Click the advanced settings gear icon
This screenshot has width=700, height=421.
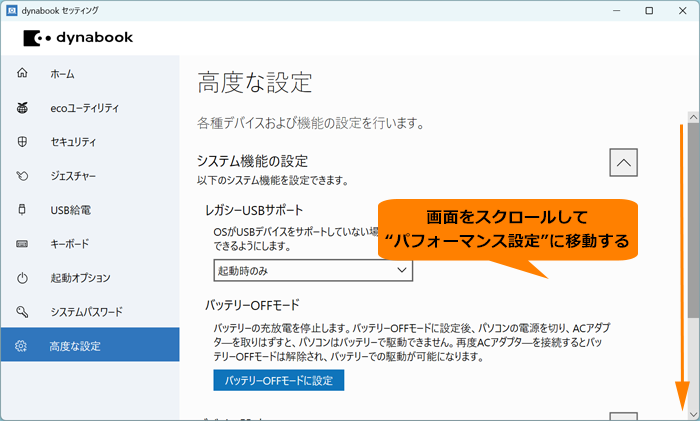pos(21,346)
